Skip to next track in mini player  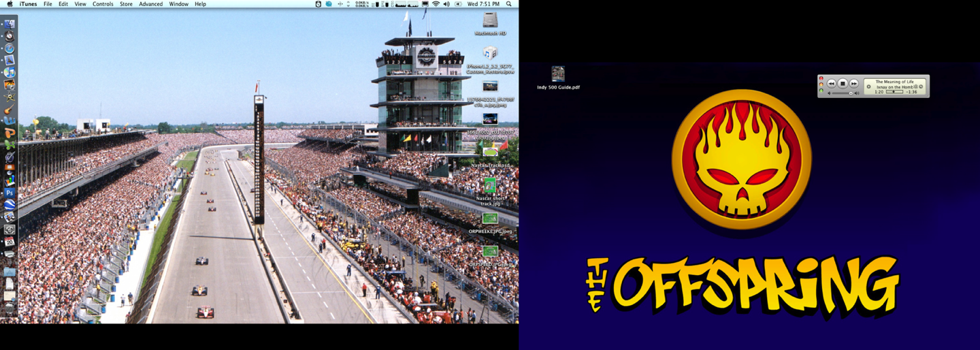coord(854,83)
